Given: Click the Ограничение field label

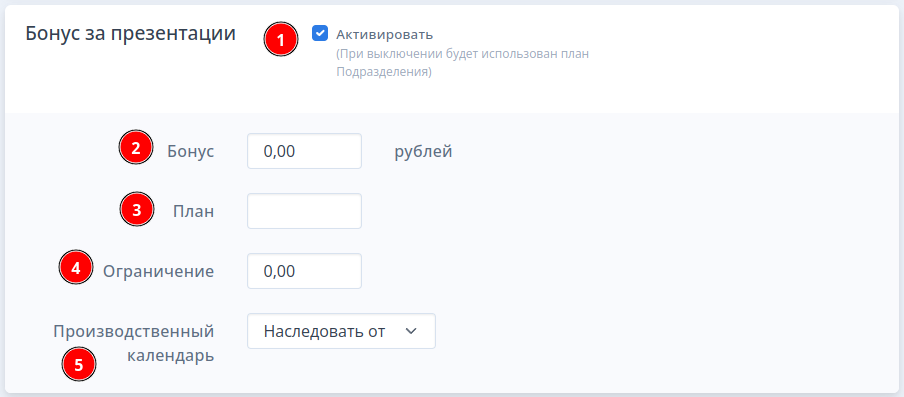Looking at the screenshot, I should [x=159, y=271].
